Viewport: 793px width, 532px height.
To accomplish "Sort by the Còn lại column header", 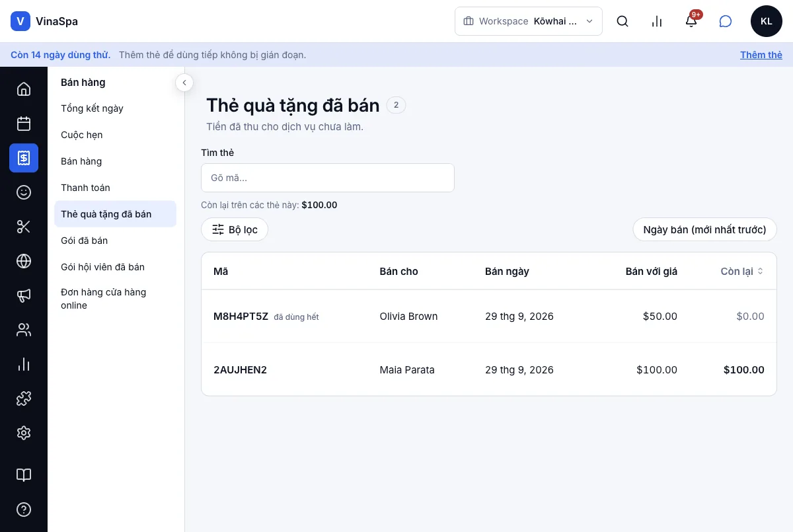I will [x=742, y=272].
